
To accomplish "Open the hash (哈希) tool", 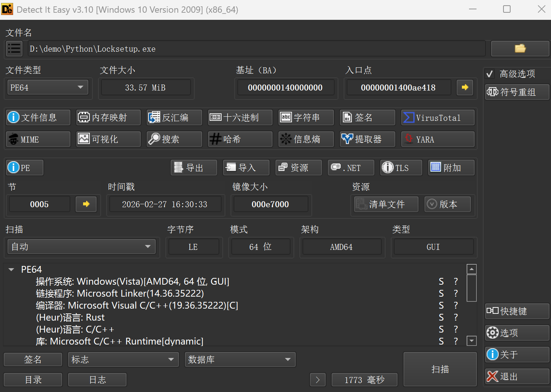I will pyautogui.click(x=240, y=140).
